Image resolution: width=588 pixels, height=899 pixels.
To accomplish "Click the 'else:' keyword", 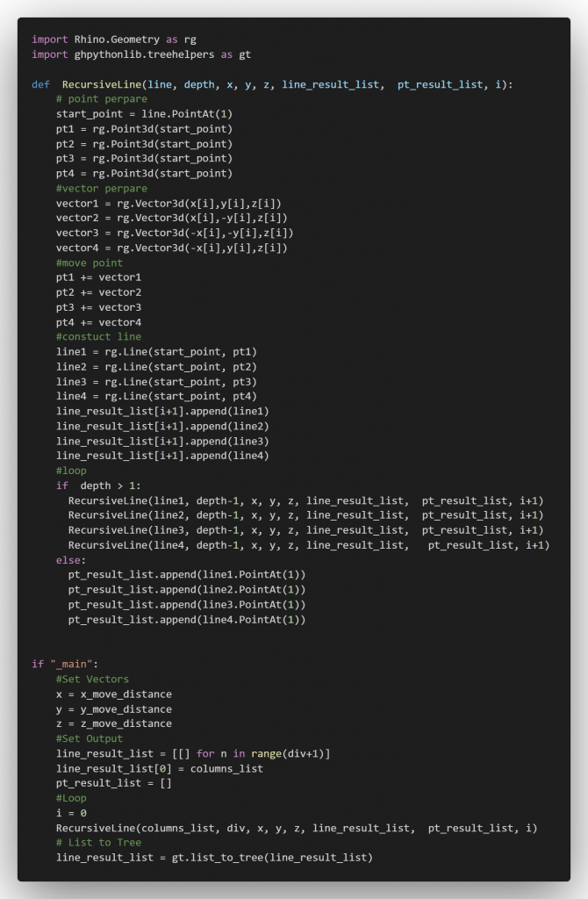I will tap(71, 560).
